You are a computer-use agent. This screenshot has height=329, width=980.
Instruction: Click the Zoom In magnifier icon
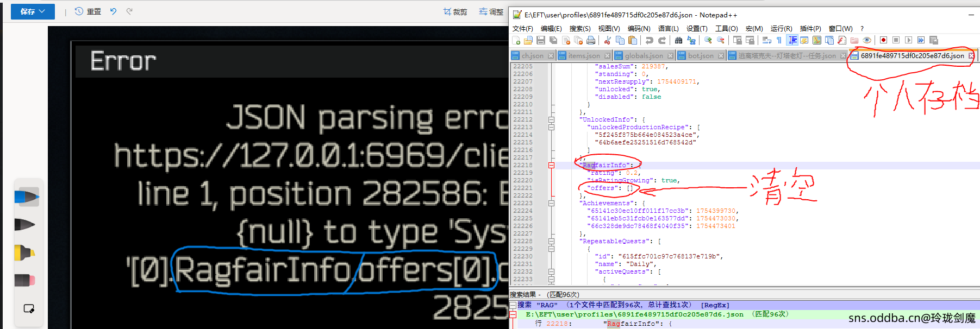pyautogui.click(x=708, y=40)
